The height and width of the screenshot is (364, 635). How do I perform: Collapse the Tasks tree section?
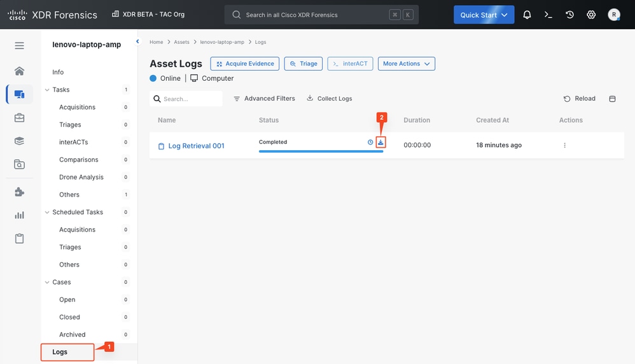(47, 90)
